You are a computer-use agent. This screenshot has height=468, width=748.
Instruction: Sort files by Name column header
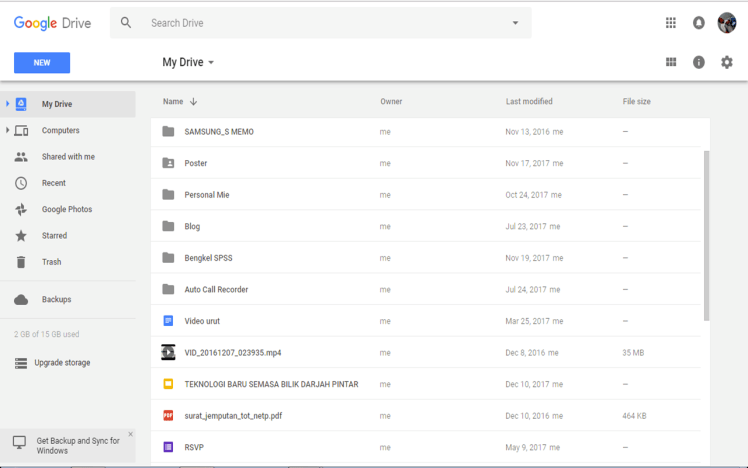pos(173,101)
